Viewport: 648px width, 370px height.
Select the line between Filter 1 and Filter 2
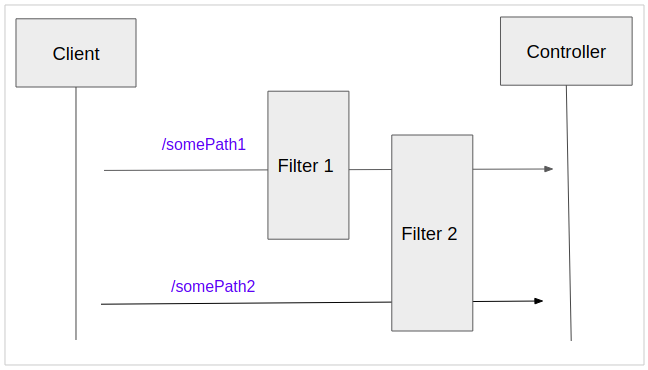click(370, 169)
